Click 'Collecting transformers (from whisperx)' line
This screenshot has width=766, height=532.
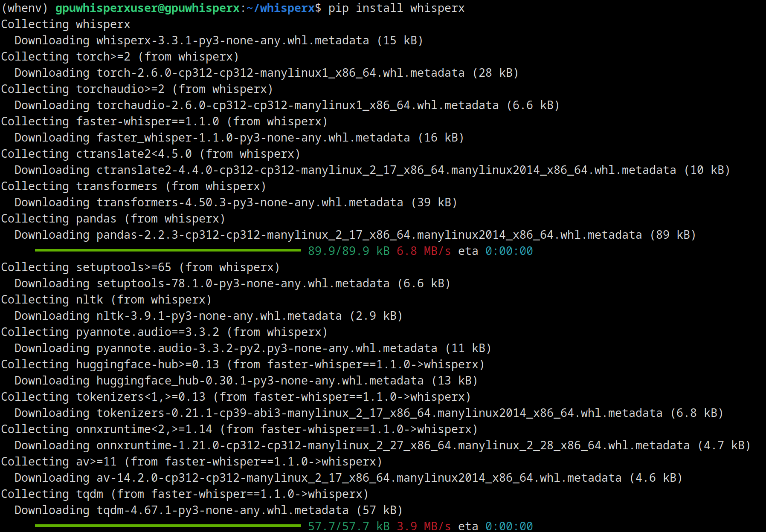click(133, 186)
